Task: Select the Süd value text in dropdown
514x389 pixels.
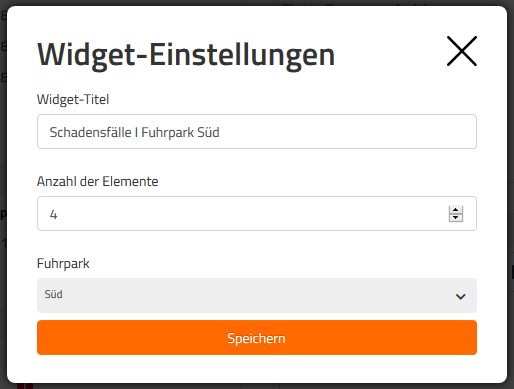Action: tap(53, 294)
